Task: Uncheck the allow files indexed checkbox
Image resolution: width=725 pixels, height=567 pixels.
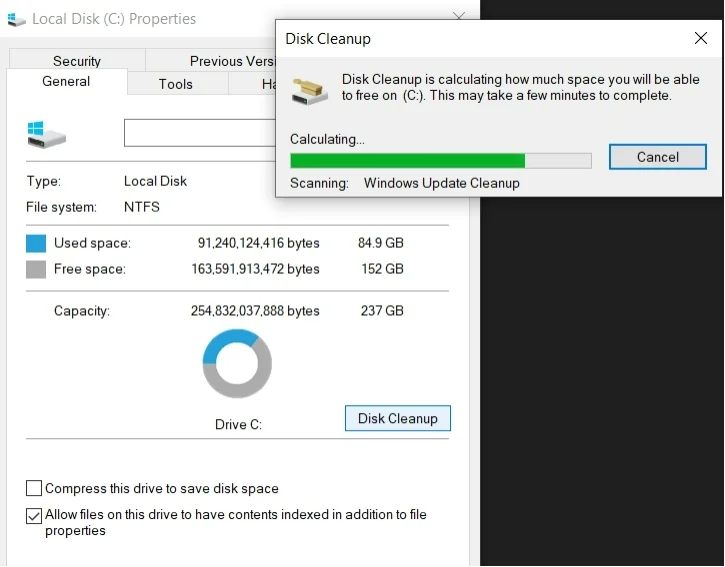Action: pyautogui.click(x=34, y=516)
